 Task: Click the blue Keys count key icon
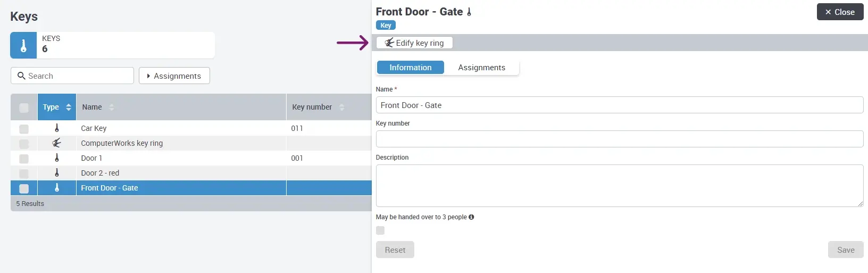click(x=23, y=46)
